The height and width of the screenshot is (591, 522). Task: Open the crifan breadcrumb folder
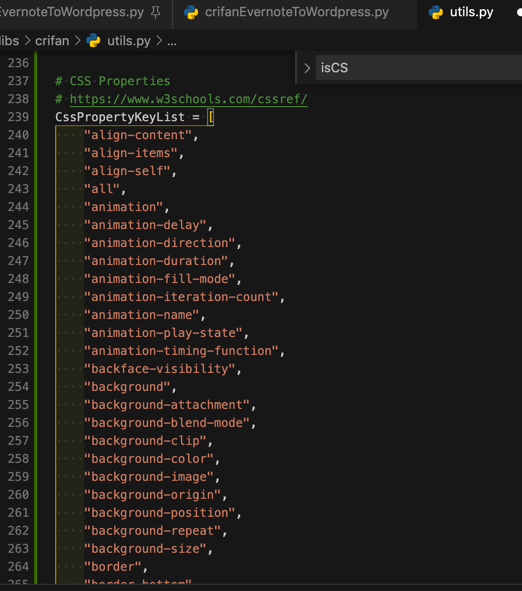52,41
